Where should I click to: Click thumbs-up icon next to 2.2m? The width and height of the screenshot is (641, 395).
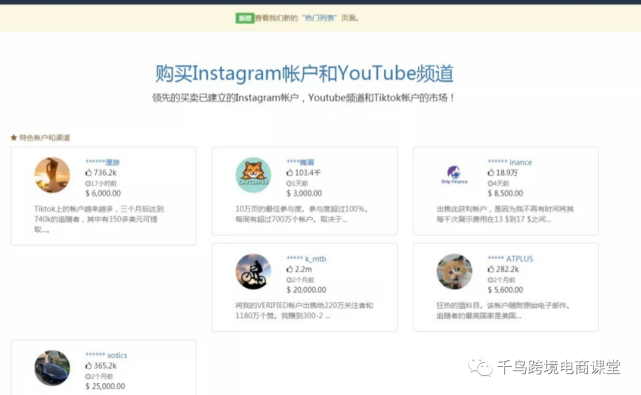click(290, 269)
